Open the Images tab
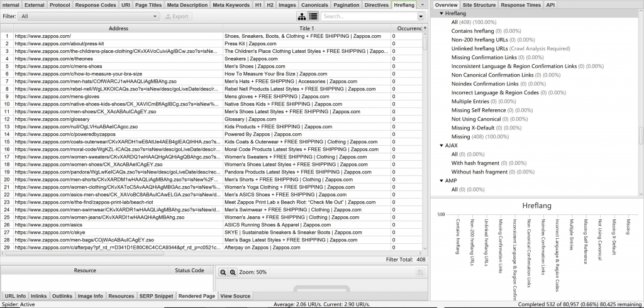The image size is (644, 308). pos(287,5)
